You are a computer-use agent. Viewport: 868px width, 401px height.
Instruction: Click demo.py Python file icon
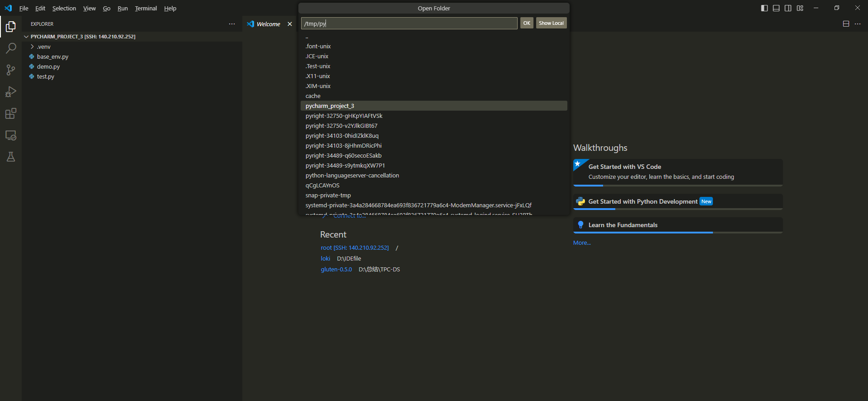32,66
